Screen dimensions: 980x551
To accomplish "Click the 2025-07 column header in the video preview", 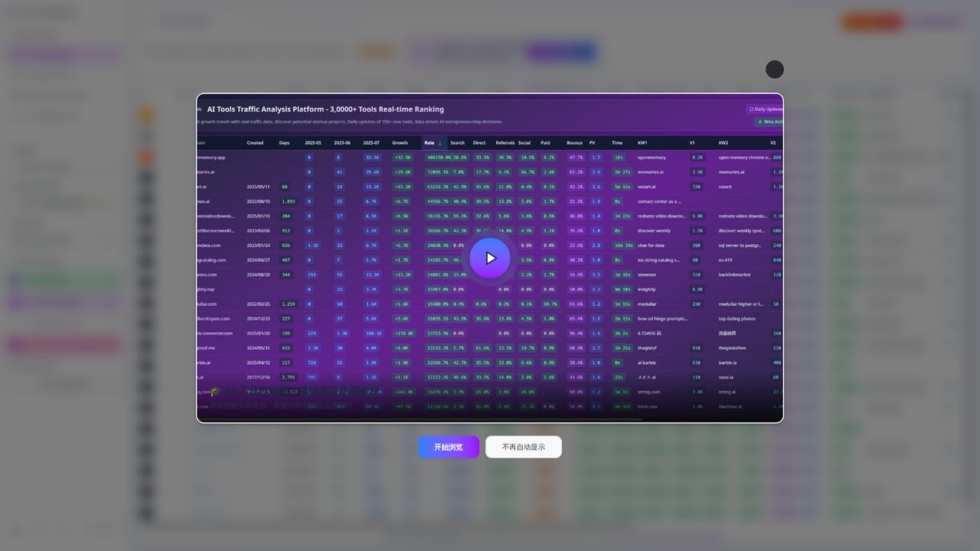I will [x=371, y=142].
